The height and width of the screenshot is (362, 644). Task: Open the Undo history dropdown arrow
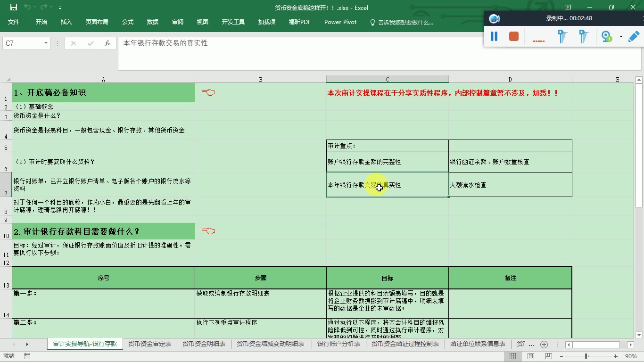click(x=34, y=8)
